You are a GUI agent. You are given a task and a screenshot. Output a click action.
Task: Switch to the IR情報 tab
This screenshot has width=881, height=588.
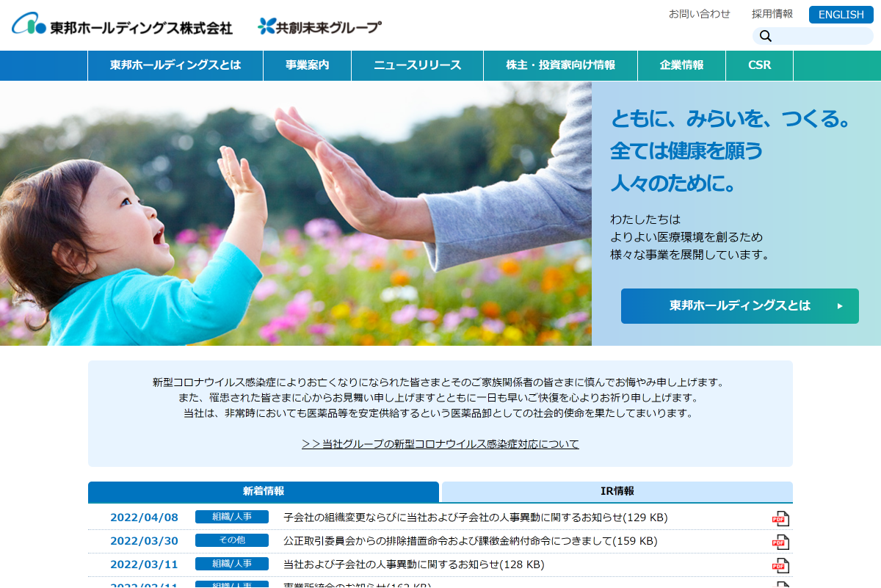coord(617,491)
